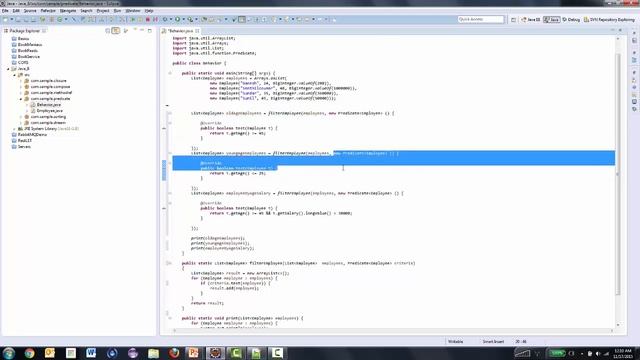
Task: Open the Source menu
Action: tap(30, 11)
